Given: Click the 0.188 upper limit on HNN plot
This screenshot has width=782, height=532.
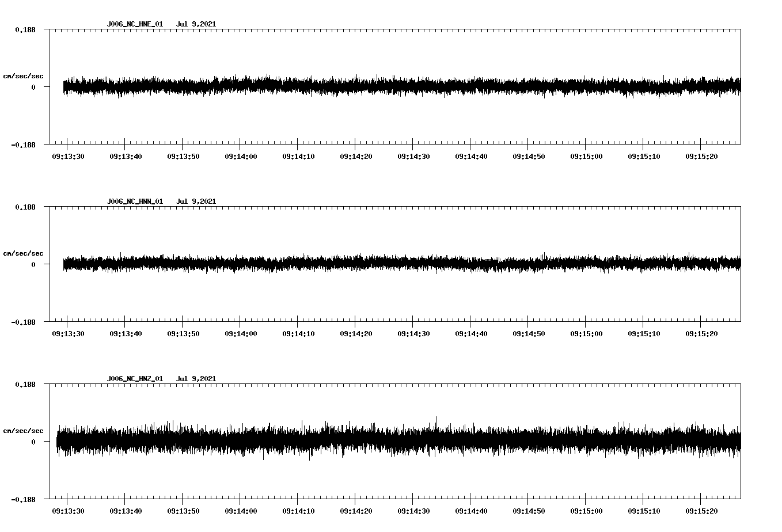Looking at the screenshot, I should click(25, 207).
